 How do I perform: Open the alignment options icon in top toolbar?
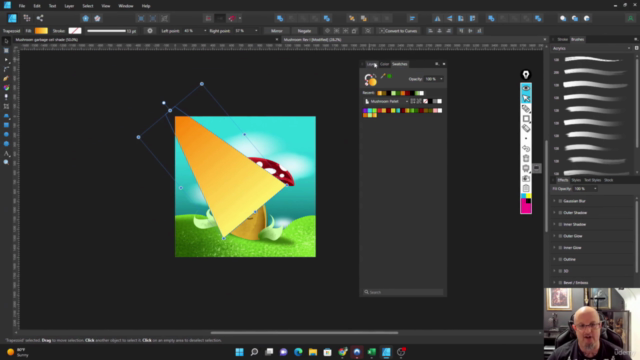point(412,18)
